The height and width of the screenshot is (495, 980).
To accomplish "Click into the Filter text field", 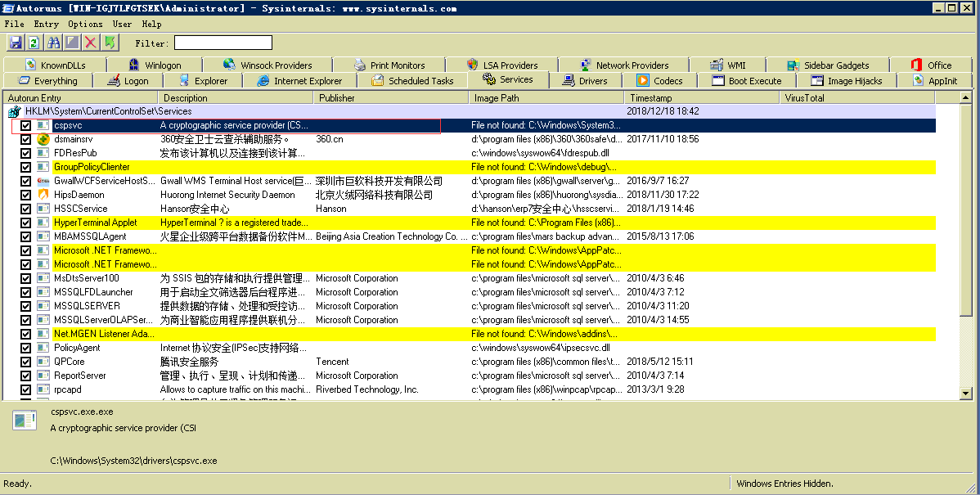I will [223, 43].
